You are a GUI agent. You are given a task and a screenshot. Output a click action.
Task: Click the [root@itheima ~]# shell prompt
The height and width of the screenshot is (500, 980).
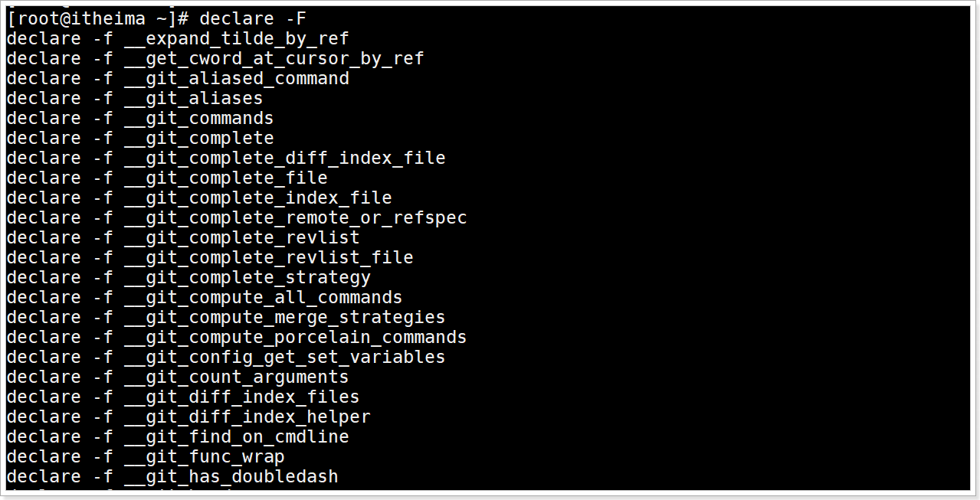(97, 18)
